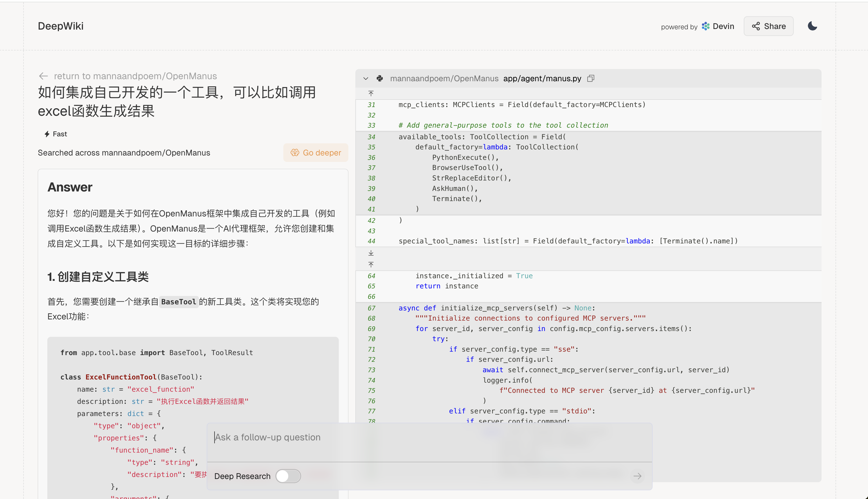Click the back arrow icon
Viewport: 868px width, 499px height.
click(x=43, y=76)
